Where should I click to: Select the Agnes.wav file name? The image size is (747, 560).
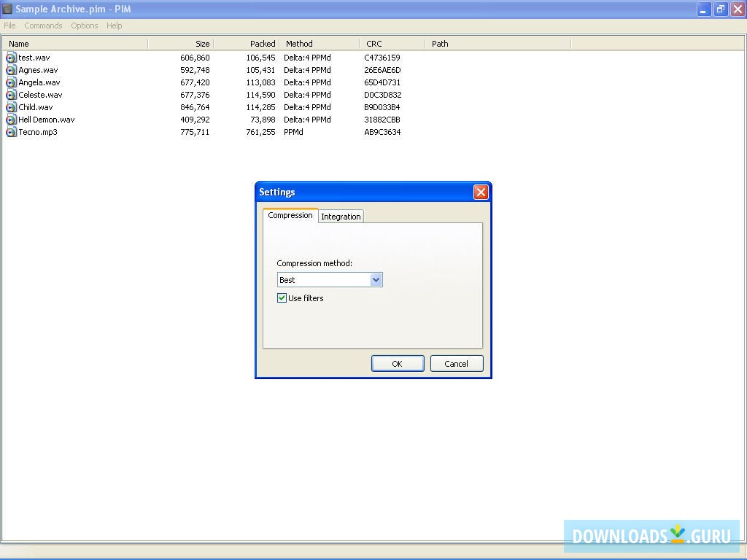click(x=38, y=70)
